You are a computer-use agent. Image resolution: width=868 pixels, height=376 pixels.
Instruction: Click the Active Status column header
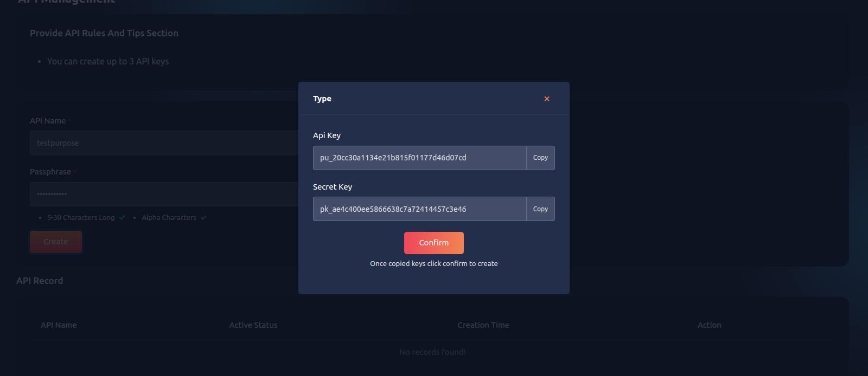(253, 325)
